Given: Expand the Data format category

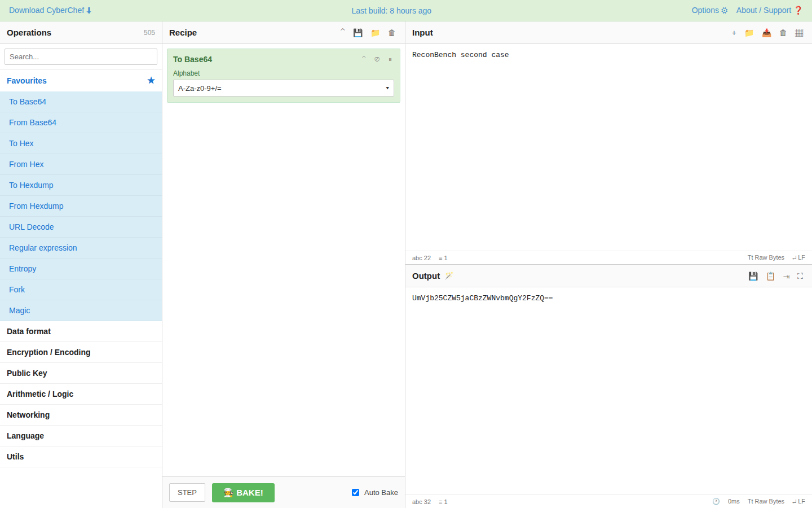Looking at the screenshot, I should pos(81,331).
